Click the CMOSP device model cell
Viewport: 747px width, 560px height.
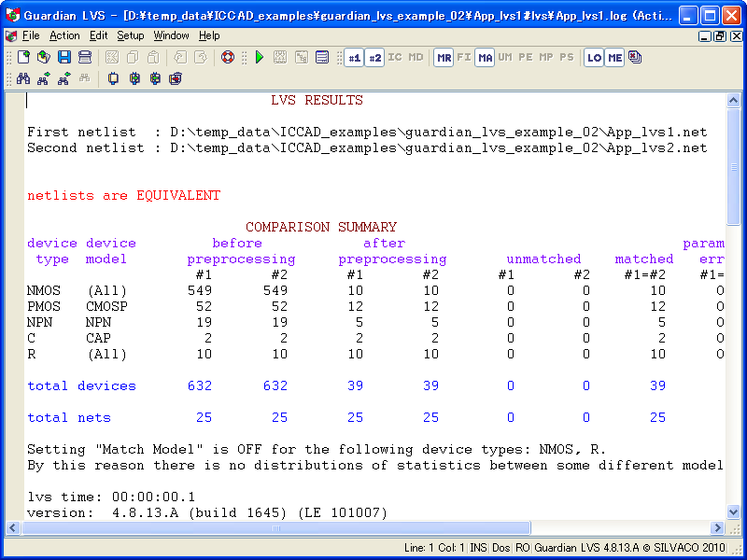click(x=106, y=307)
